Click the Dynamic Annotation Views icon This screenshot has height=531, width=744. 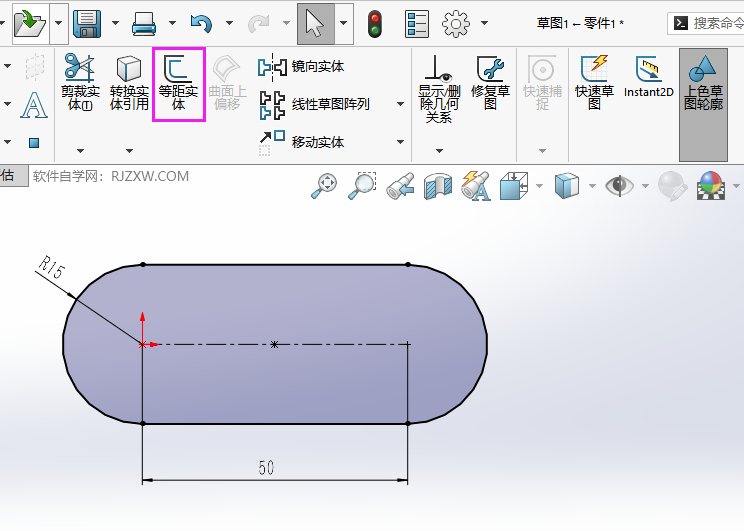click(x=476, y=186)
